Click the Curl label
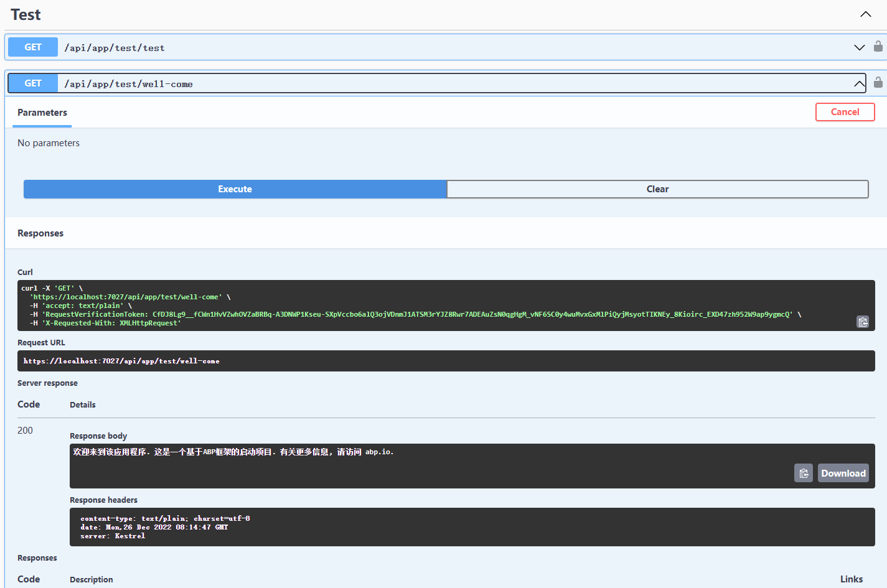887x588 pixels. [x=25, y=273]
